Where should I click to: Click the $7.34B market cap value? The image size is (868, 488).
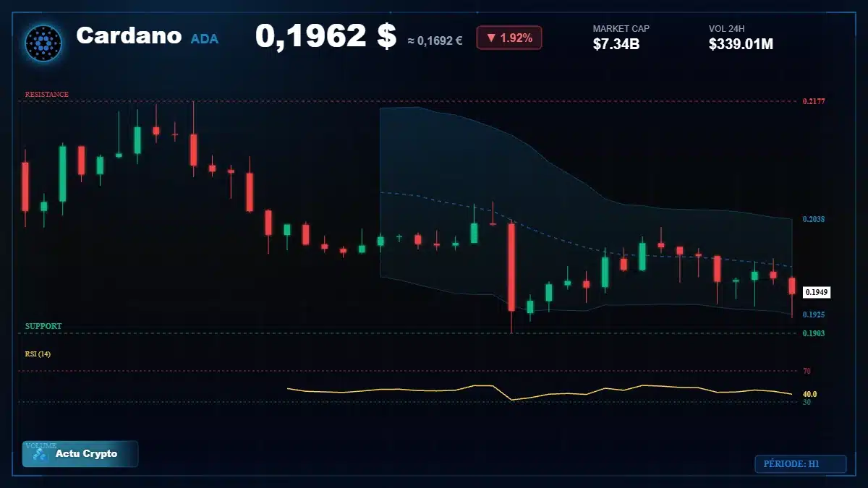point(616,45)
